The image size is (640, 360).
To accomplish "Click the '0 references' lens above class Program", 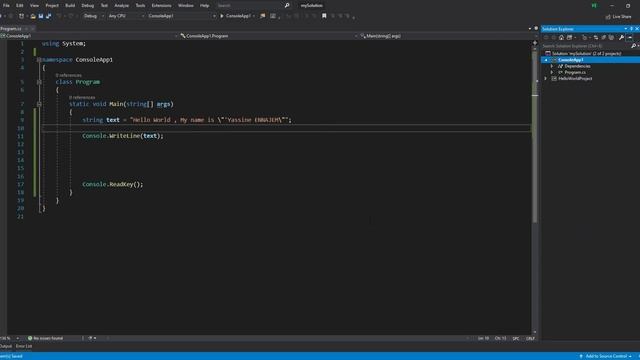I will [x=69, y=75].
